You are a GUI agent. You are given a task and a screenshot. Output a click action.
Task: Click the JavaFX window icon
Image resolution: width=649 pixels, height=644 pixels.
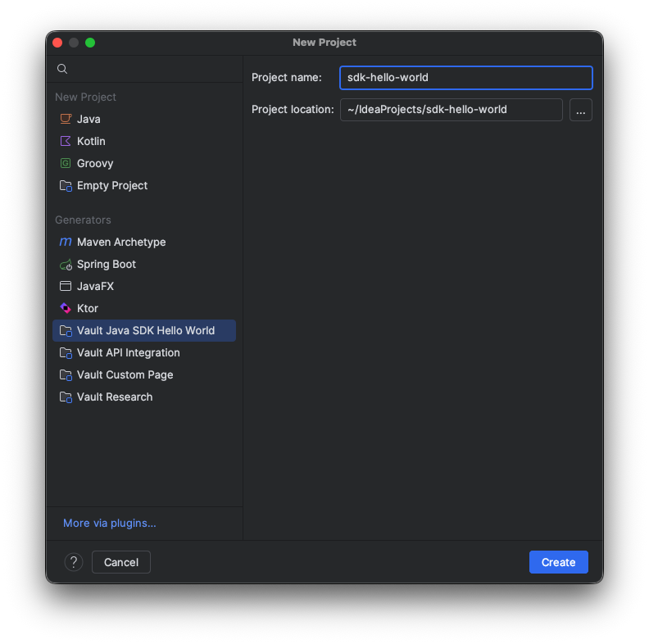click(66, 286)
